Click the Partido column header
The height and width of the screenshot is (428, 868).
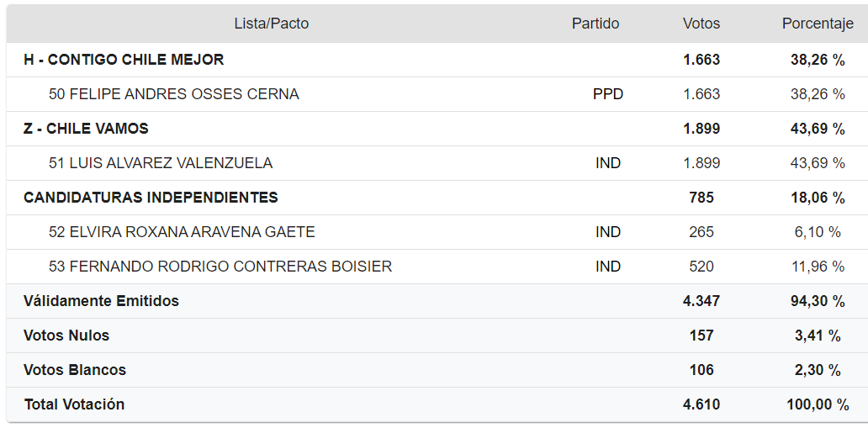[x=595, y=24]
